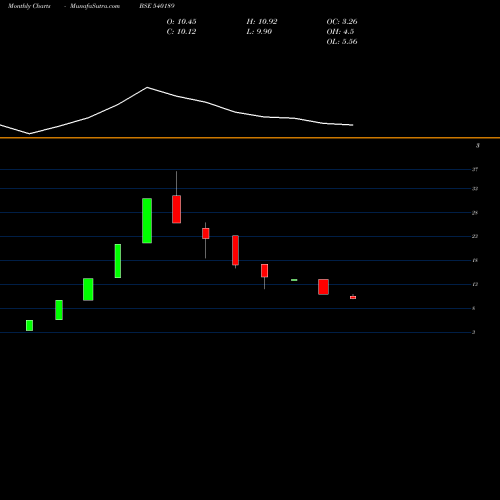Select the "OC: 3.26" reading
This screenshot has width=500, height=500.
click(342, 22)
